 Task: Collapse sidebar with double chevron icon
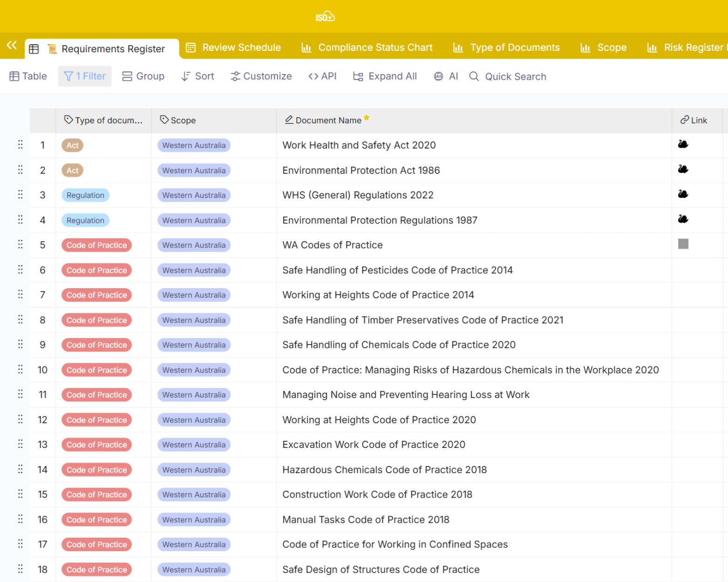point(12,46)
